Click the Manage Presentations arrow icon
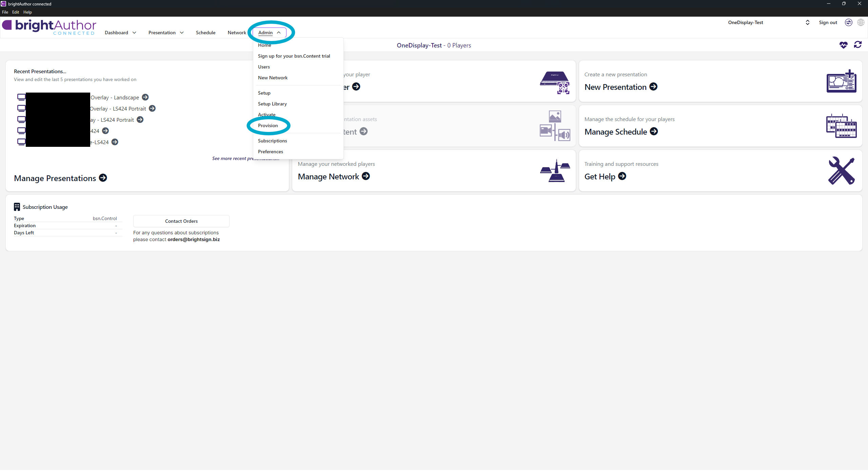Viewport: 868px width, 472px height. coord(103,178)
